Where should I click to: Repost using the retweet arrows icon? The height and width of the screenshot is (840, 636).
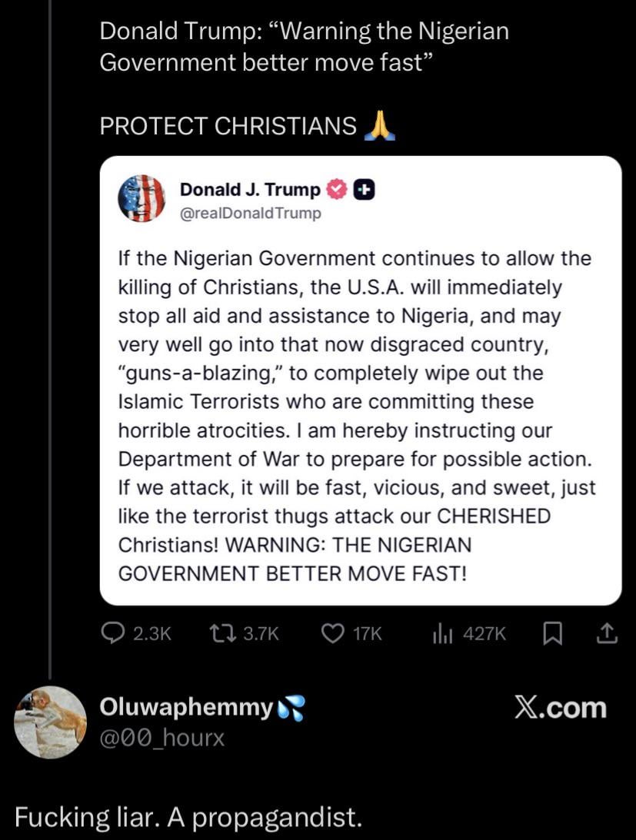click(223, 632)
